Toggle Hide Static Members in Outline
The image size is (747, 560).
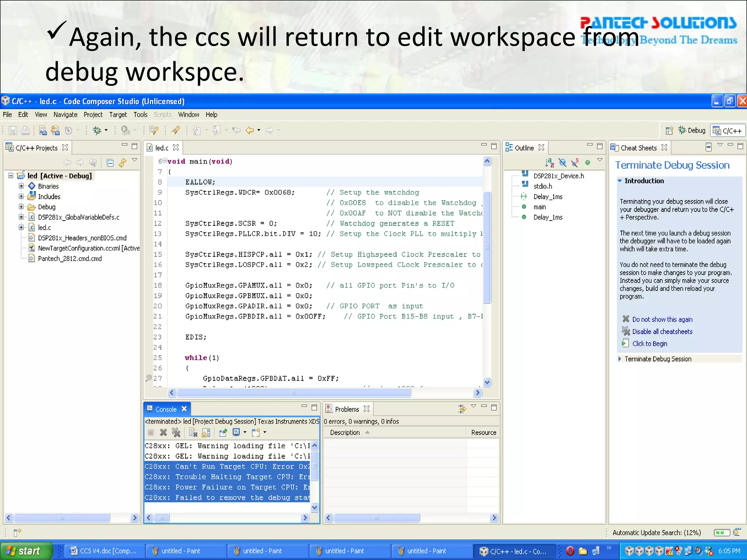coord(575,163)
